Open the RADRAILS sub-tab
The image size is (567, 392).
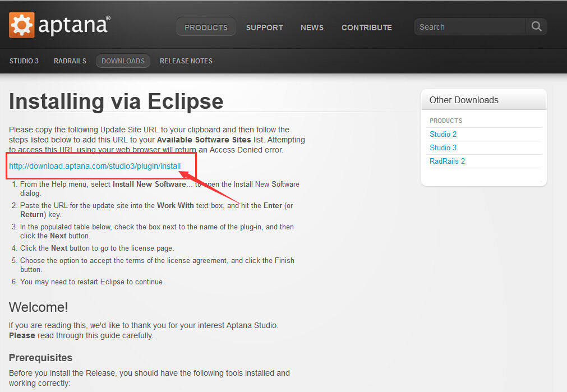click(70, 61)
